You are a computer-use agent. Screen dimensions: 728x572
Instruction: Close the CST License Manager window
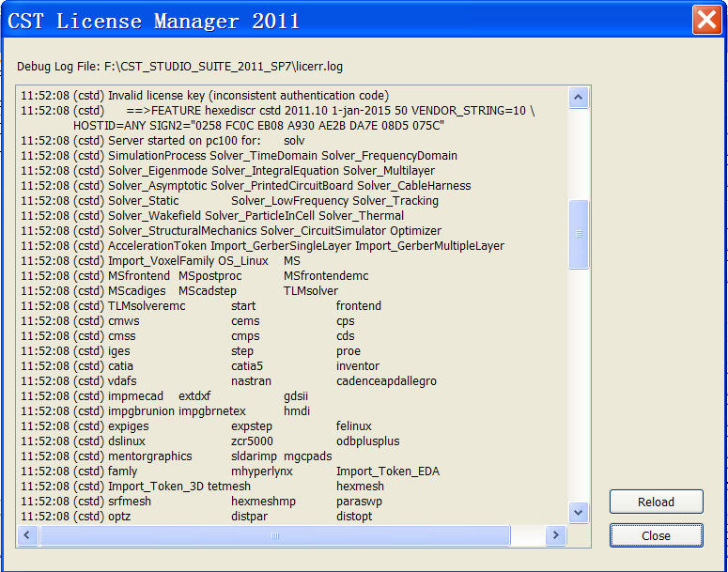point(706,20)
